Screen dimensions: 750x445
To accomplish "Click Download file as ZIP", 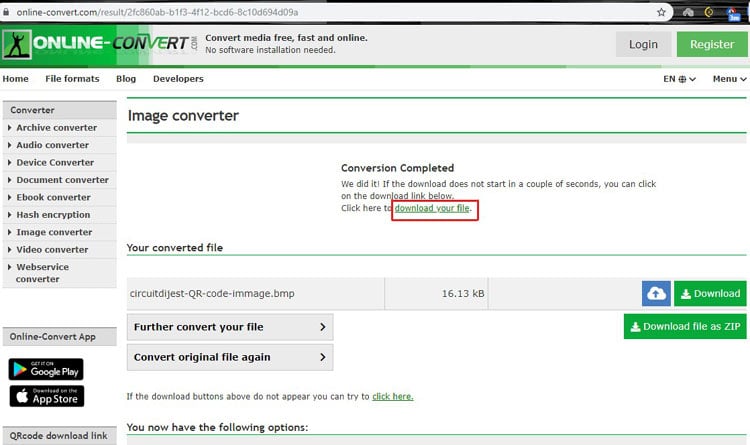I will pyautogui.click(x=685, y=326).
